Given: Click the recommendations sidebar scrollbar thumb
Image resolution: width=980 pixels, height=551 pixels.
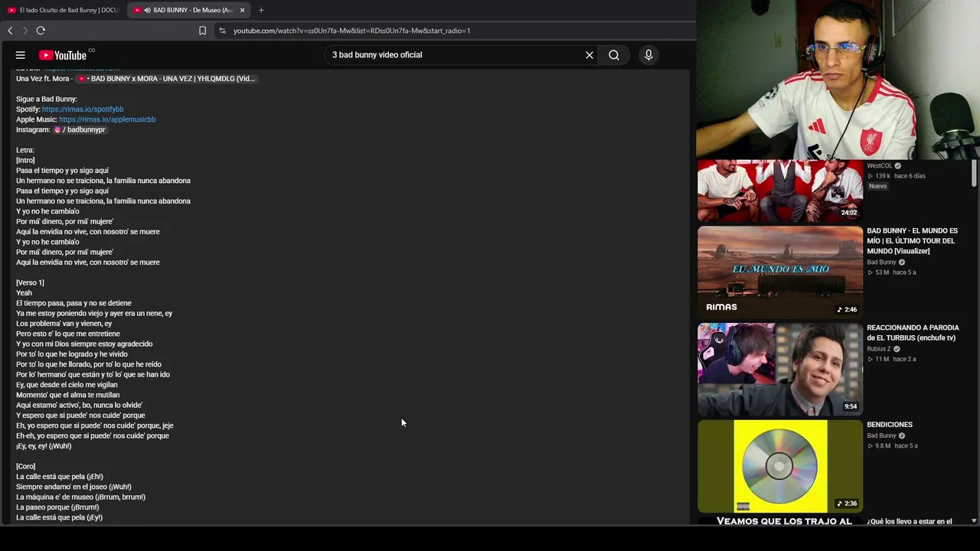Looking at the screenshot, I should click(x=974, y=173).
